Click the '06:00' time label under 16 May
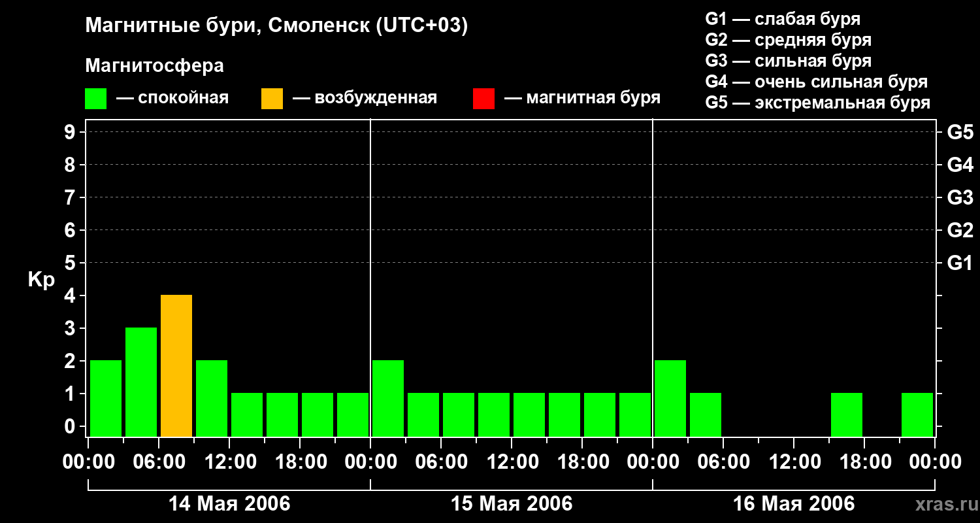The height and width of the screenshot is (523, 980). click(723, 462)
